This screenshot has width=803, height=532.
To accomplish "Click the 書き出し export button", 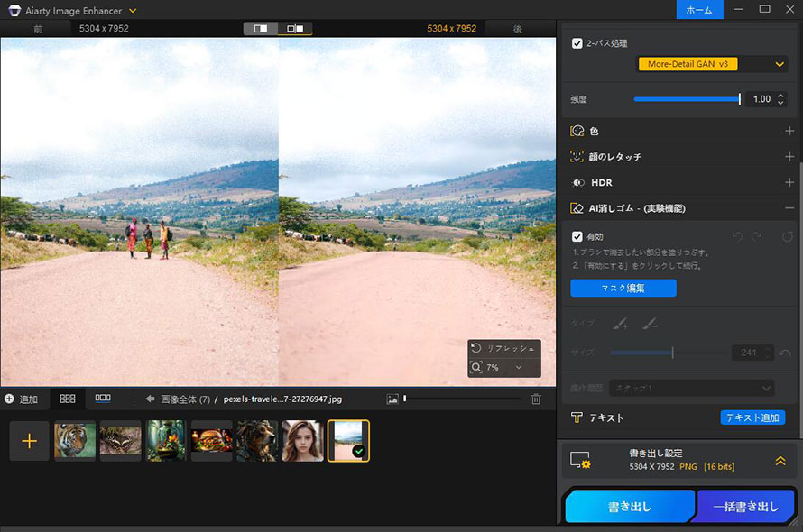I will pos(628,507).
